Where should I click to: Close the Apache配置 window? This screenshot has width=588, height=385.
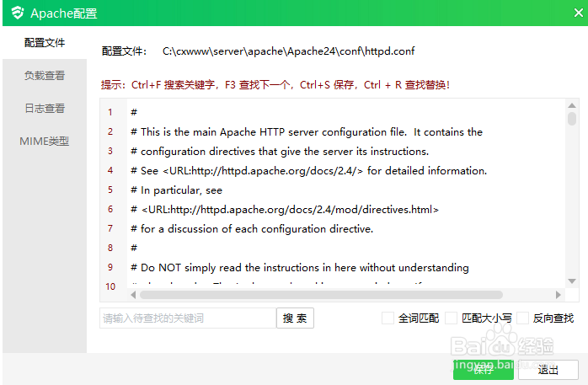tap(578, 13)
